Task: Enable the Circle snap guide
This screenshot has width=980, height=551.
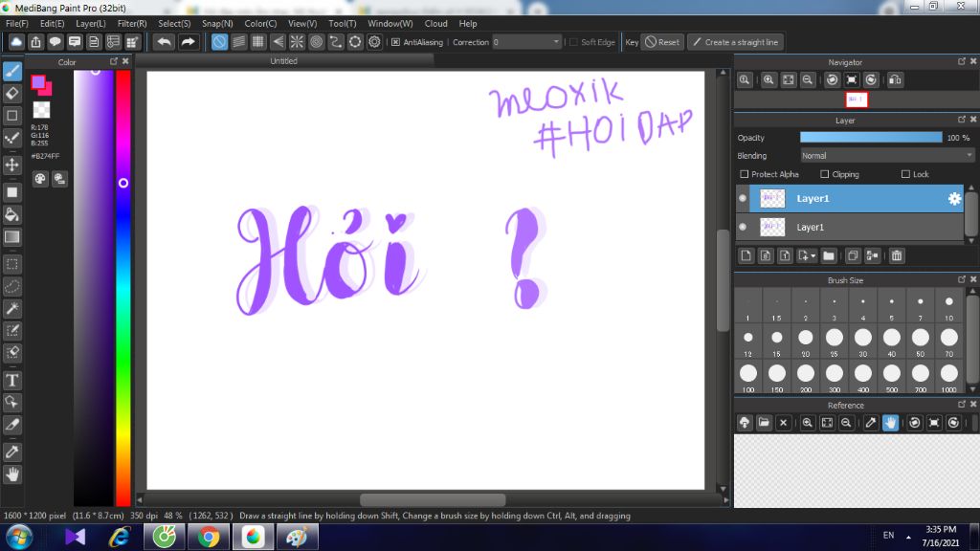Action: [316, 42]
